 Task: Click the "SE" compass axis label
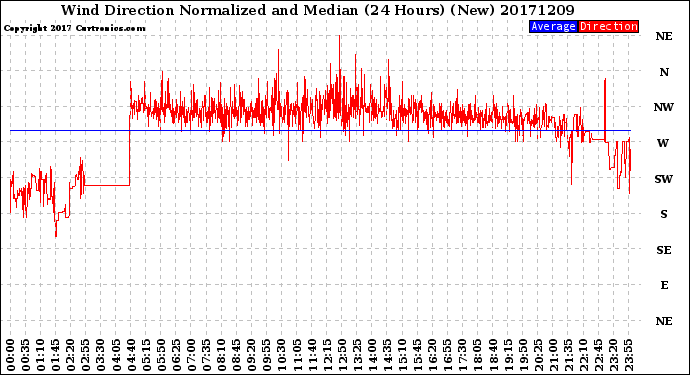tap(664, 250)
